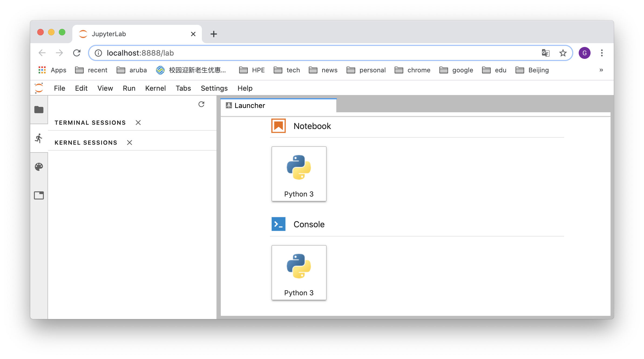This screenshot has height=359, width=644.
Task: Open Chrome's three-dot menu
Action: click(x=602, y=53)
